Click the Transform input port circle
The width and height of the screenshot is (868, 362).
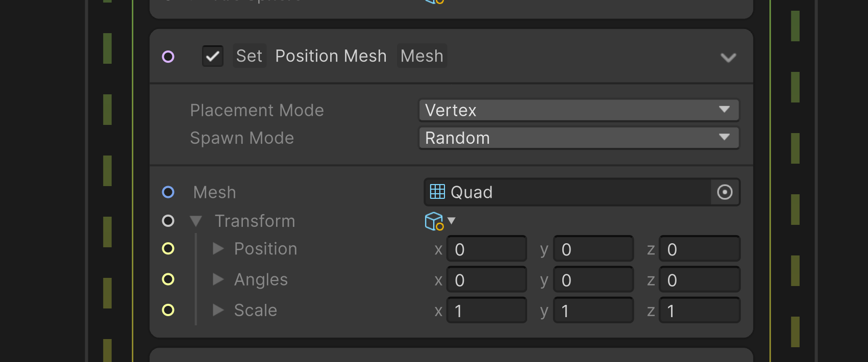[168, 221]
